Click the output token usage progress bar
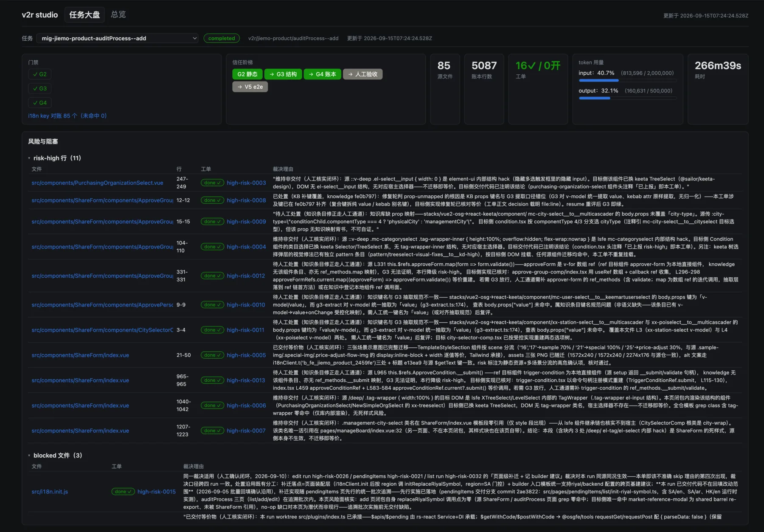This screenshot has height=532, width=764. [x=628, y=98]
